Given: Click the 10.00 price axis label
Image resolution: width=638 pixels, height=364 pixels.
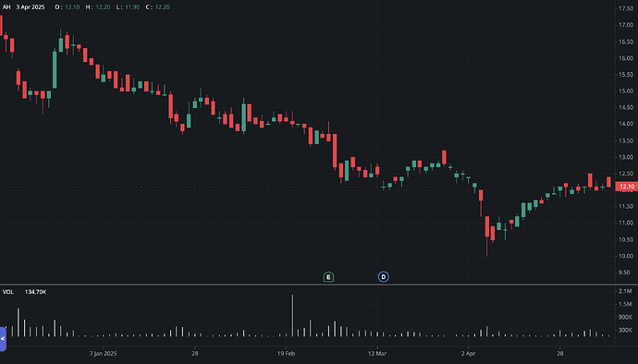Looking at the screenshot, I should click(626, 256).
